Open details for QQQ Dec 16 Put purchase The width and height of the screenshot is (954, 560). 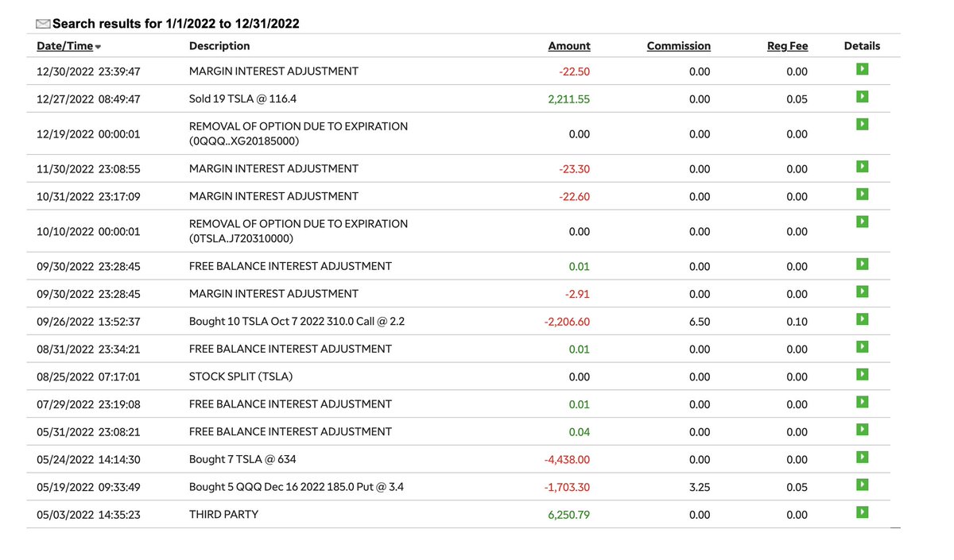tap(863, 485)
